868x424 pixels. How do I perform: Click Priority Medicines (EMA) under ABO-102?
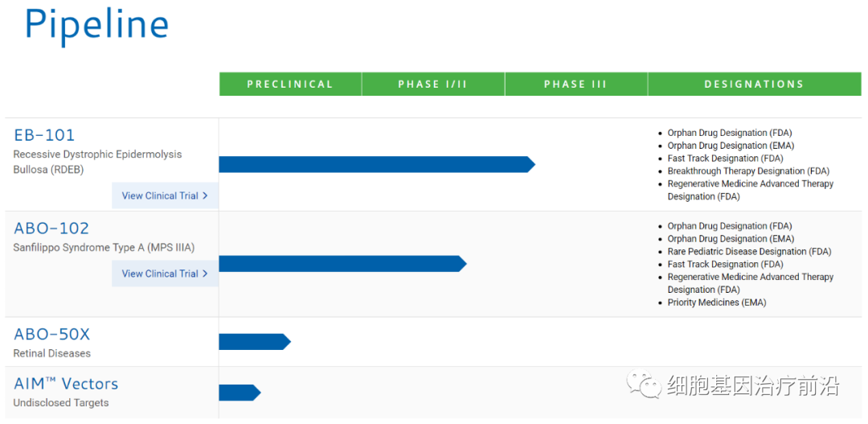(x=716, y=303)
